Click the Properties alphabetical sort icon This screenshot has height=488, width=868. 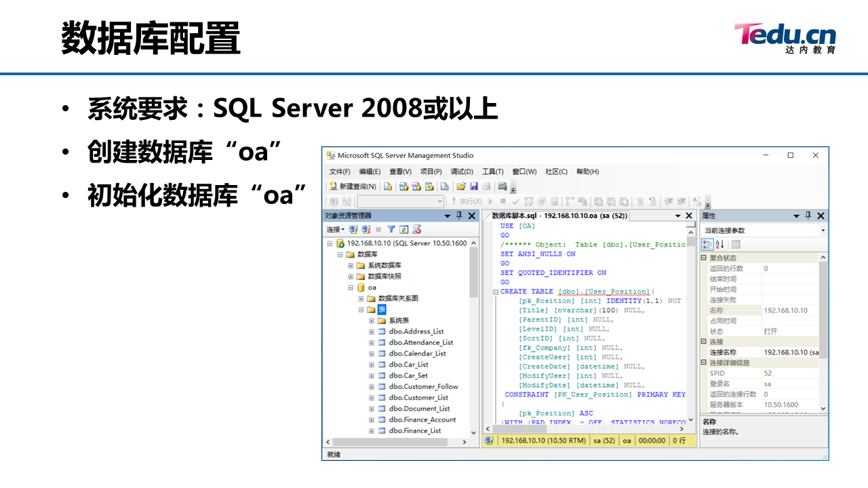[719, 245]
